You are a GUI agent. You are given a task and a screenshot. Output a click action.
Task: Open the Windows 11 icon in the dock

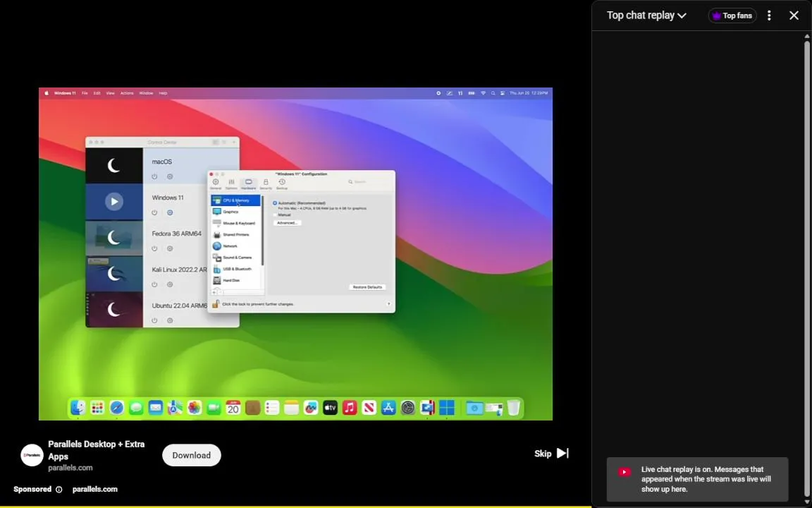click(446, 408)
